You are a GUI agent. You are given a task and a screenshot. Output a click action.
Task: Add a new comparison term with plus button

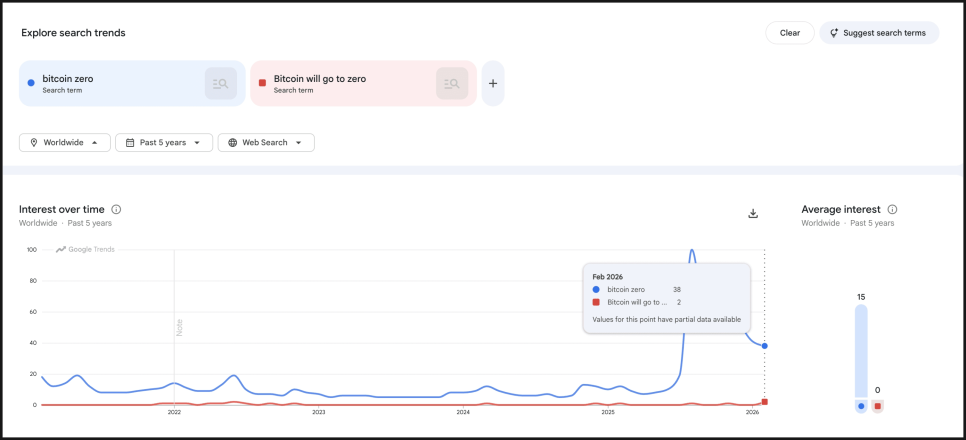point(493,84)
